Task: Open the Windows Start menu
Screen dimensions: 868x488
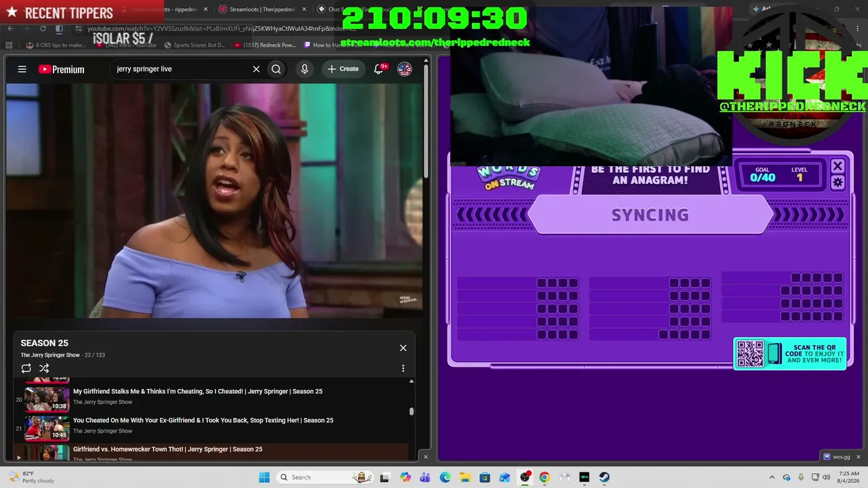Action: pos(264,477)
